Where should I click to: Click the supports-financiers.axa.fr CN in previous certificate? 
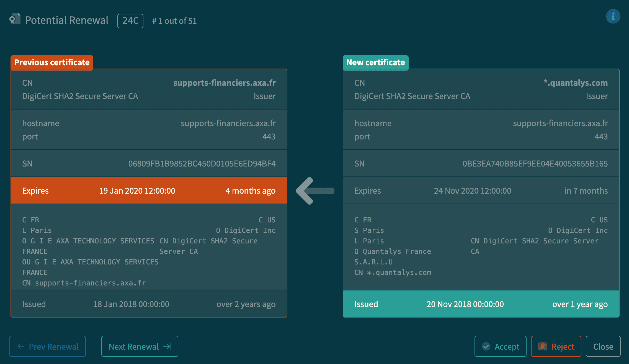tap(224, 83)
